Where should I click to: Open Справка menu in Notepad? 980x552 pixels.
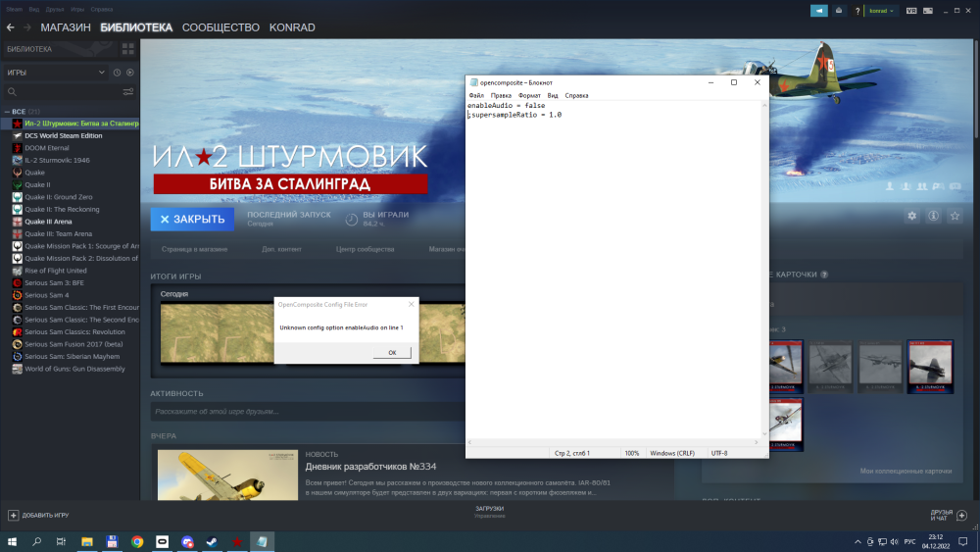tap(576, 96)
